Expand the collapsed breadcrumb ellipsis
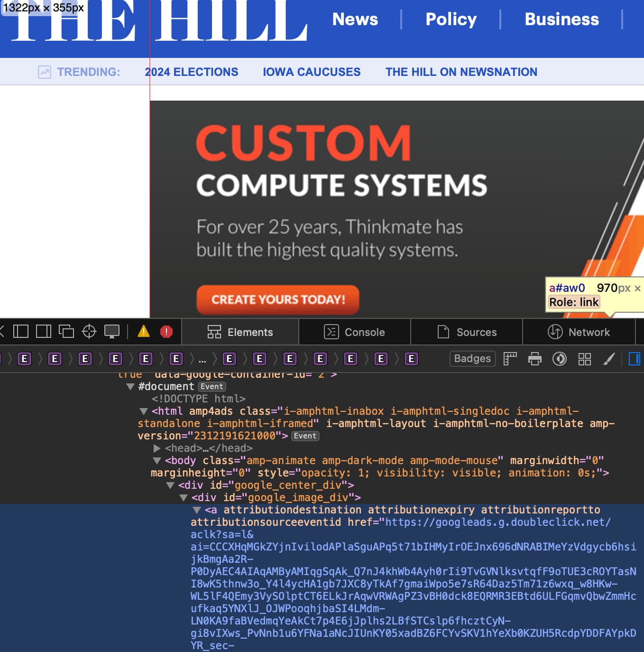Viewport: 644px width, 652px height. click(x=202, y=359)
